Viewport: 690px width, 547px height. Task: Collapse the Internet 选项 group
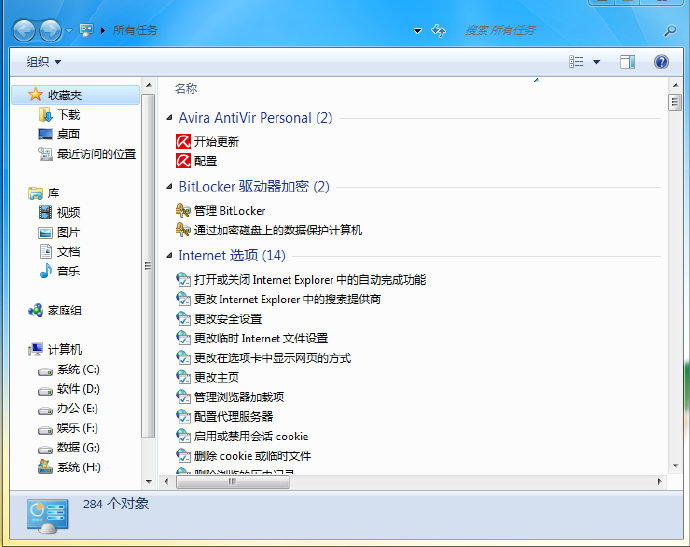169,256
